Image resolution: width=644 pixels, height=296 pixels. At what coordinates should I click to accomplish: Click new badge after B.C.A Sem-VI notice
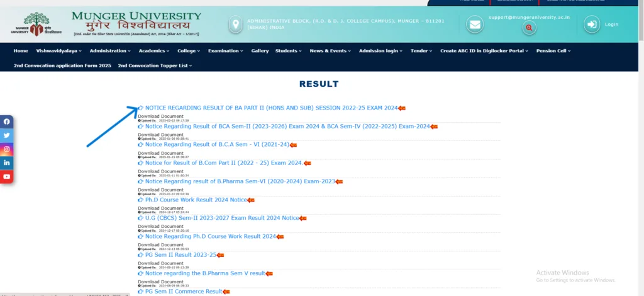[293, 145]
